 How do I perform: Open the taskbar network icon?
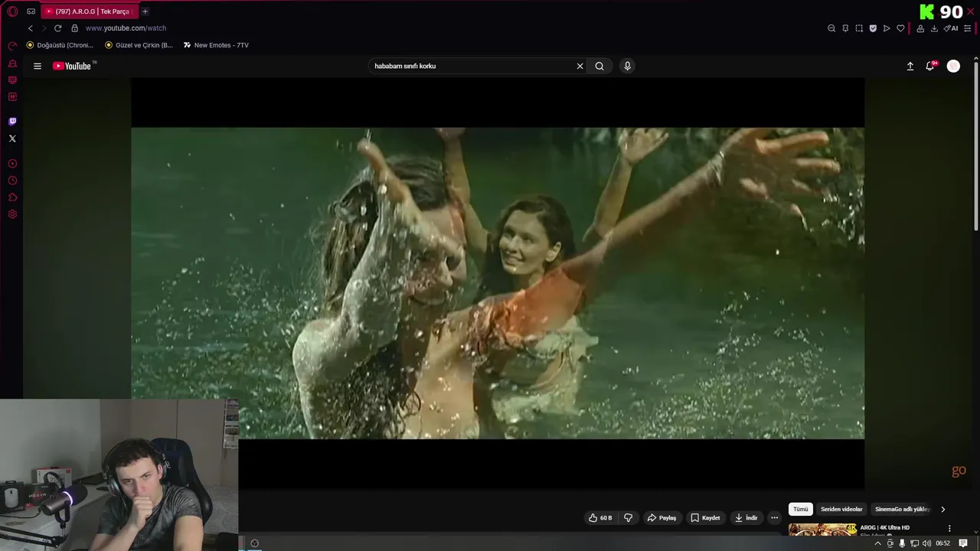click(x=914, y=543)
